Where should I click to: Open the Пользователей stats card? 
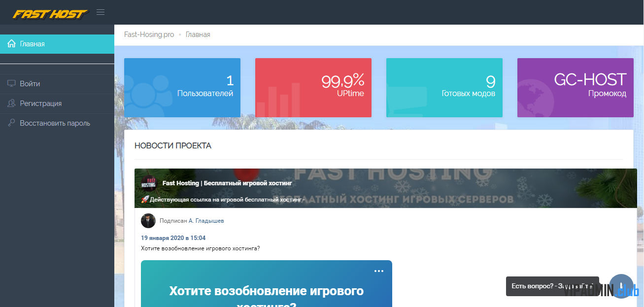coord(182,88)
